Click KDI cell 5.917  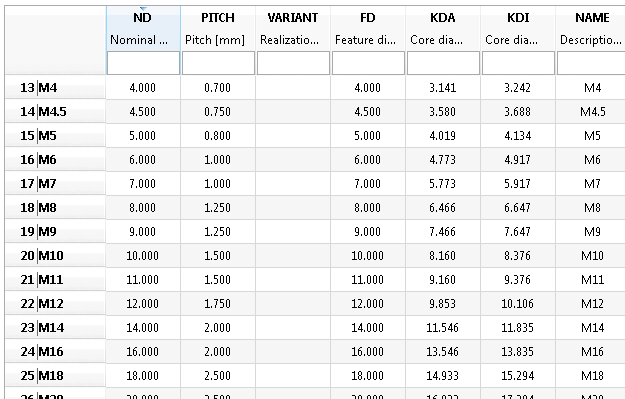pyautogui.click(x=518, y=183)
